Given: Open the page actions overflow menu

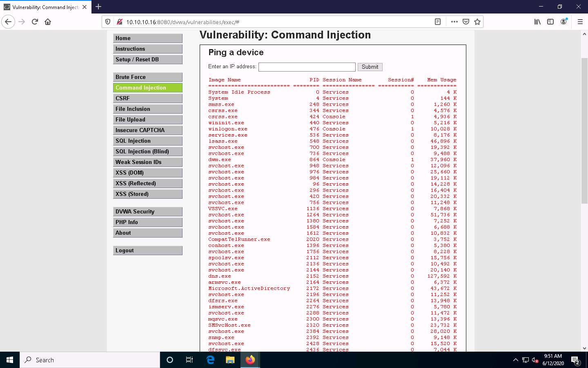Looking at the screenshot, I should (x=454, y=22).
